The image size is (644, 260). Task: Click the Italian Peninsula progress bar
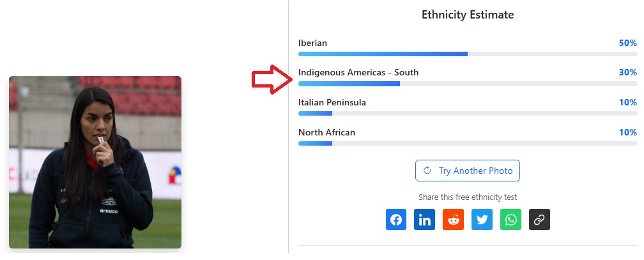(468, 113)
